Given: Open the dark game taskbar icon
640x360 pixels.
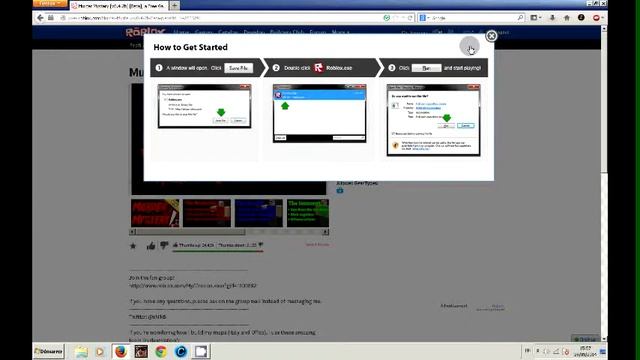Looking at the screenshot, I should (x=141, y=351).
